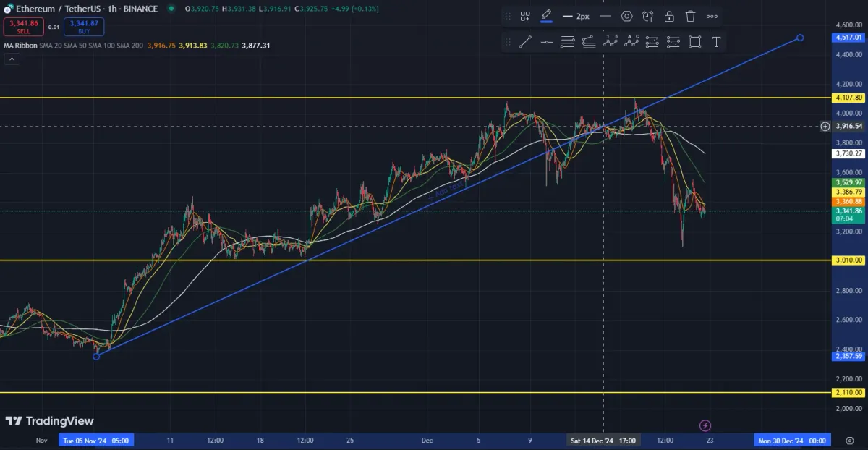Select the Rectangle shape tool
The width and height of the screenshot is (868, 450).
[695, 42]
